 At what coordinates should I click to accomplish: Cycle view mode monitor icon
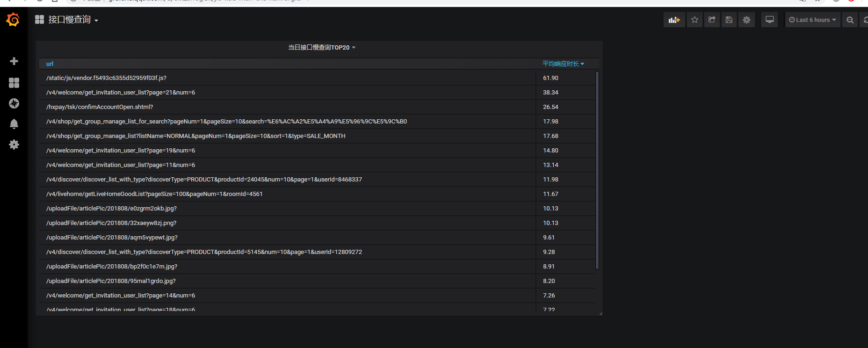(x=769, y=20)
